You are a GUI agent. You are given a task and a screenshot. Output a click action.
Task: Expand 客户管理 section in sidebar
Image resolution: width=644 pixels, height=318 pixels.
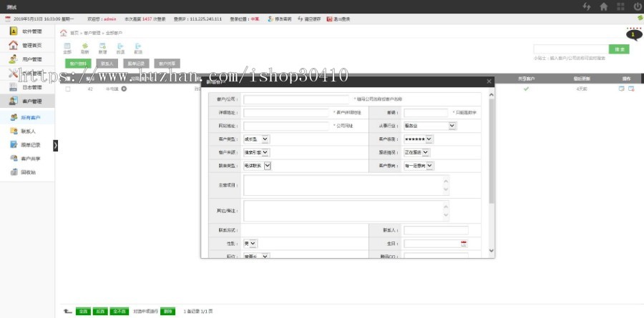tap(27, 101)
